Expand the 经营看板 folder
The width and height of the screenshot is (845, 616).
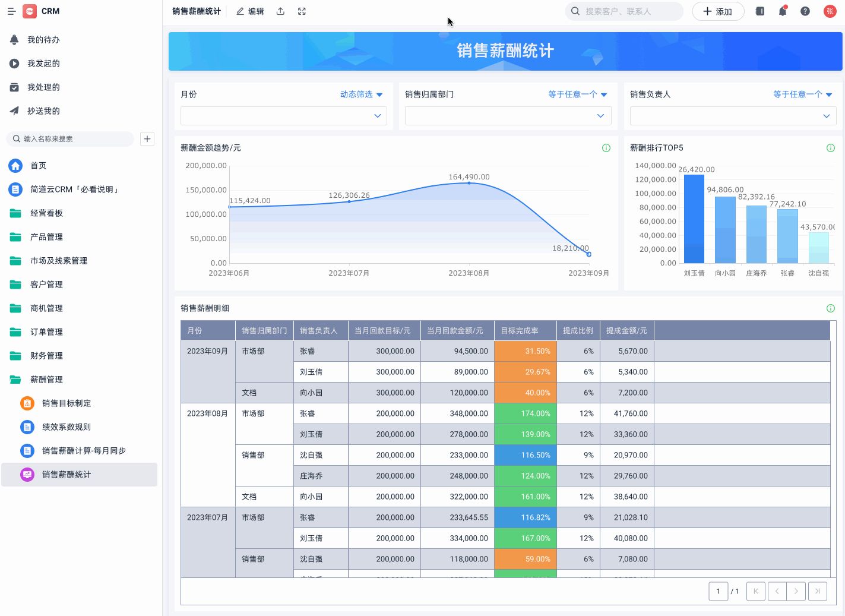46,213
